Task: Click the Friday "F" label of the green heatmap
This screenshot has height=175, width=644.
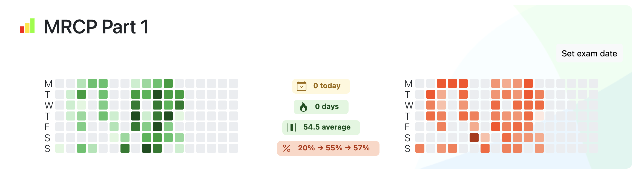Action: point(47,127)
